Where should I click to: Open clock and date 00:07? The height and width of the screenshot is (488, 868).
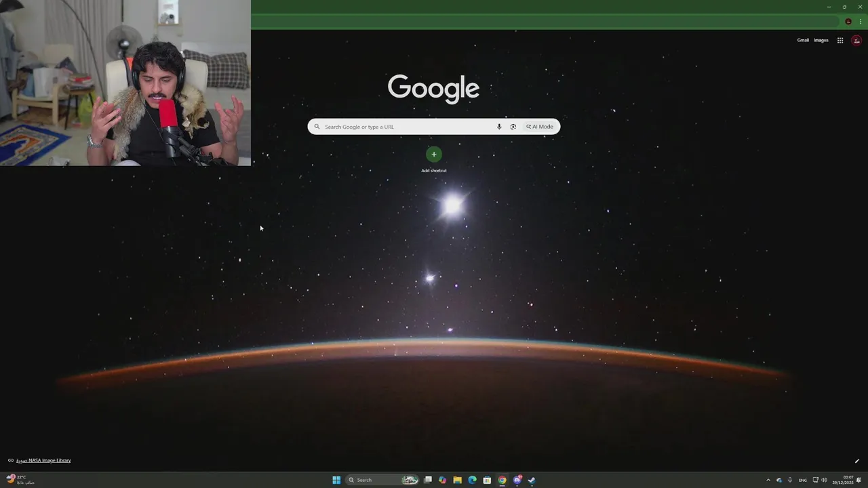(x=843, y=480)
